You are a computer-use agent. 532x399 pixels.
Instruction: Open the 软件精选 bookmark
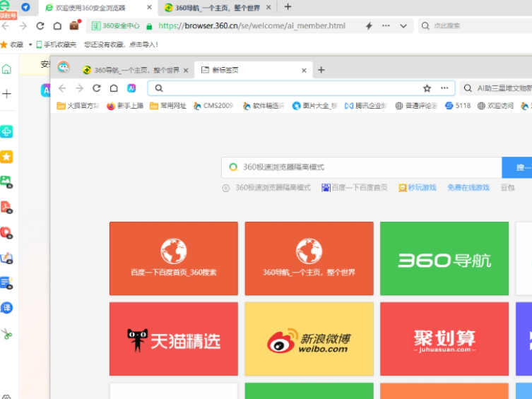tap(264, 106)
